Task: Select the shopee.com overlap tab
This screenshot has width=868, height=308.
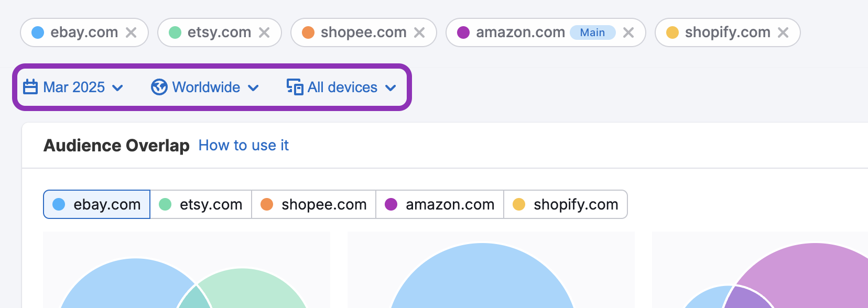Action: point(314,204)
